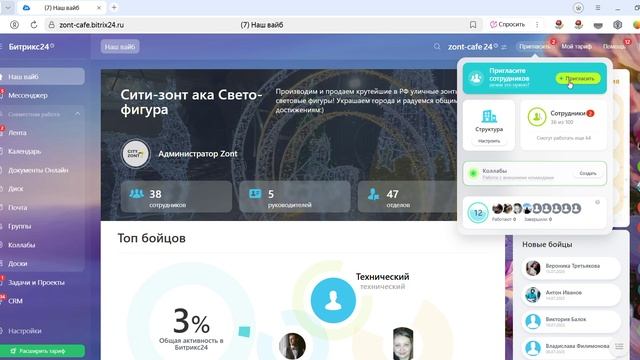Click the three-dot menu beside Спросить

tap(537, 24)
